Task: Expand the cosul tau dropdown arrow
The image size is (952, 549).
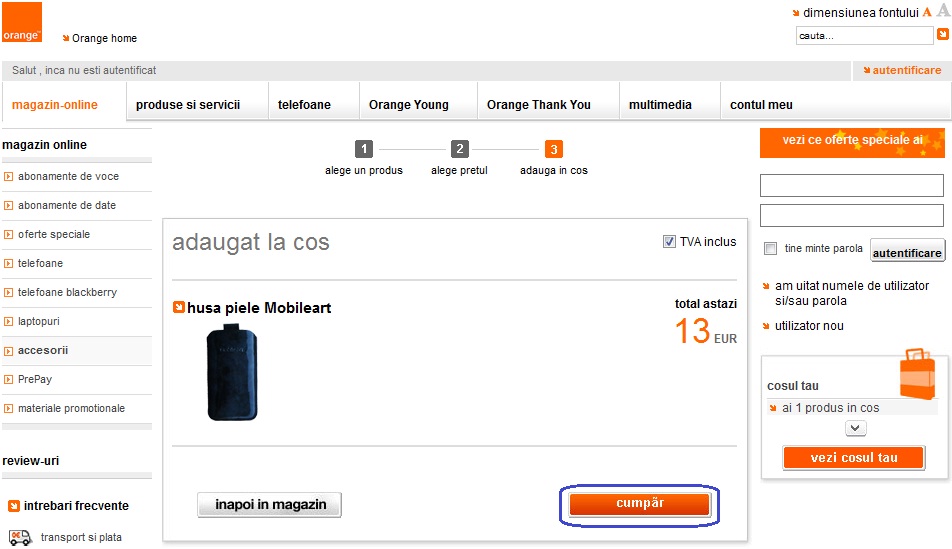Action: coord(855,428)
